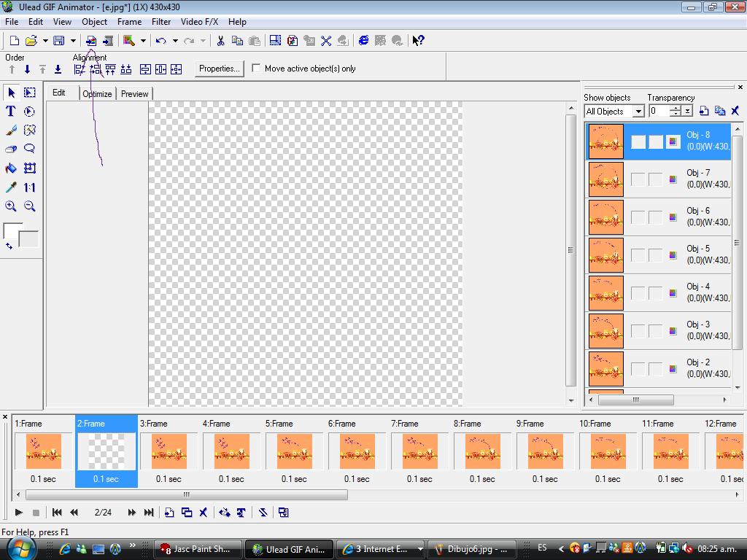Click the 1:1 actual size tool
Image resolution: width=747 pixels, height=560 pixels.
[x=29, y=187]
